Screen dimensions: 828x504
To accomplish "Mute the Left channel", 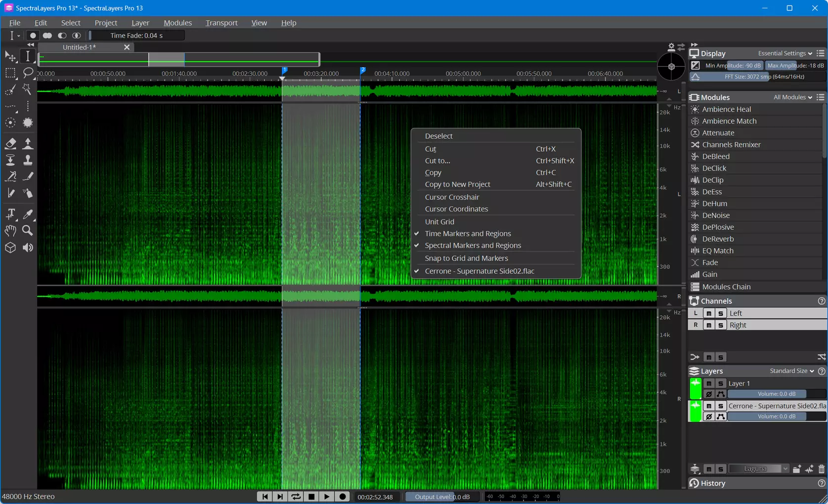I will pyautogui.click(x=709, y=313).
